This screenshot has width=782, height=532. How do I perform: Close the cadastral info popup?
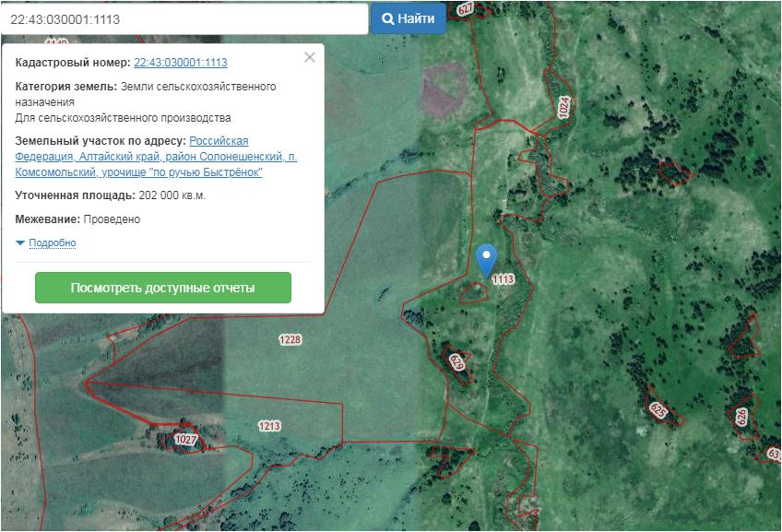pos(310,57)
